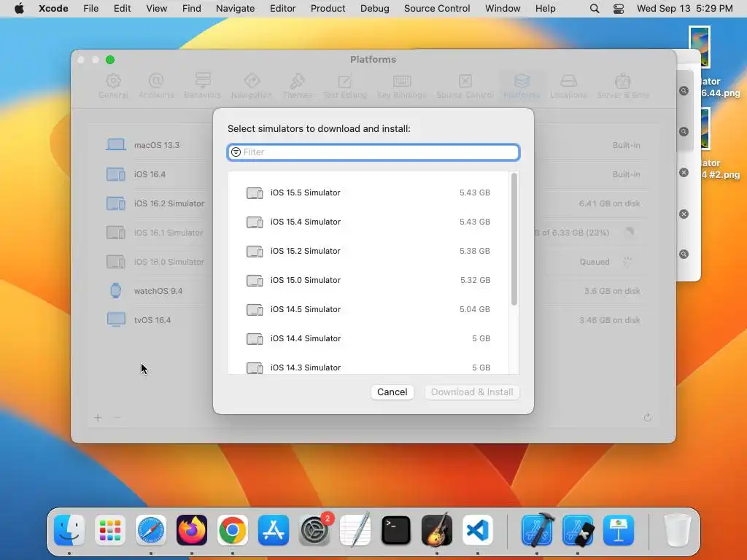The image size is (747, 560).
Task: Click the iOS 15.2 Simulator device icon
Action: pyautogui.click(x=255, y=252)
